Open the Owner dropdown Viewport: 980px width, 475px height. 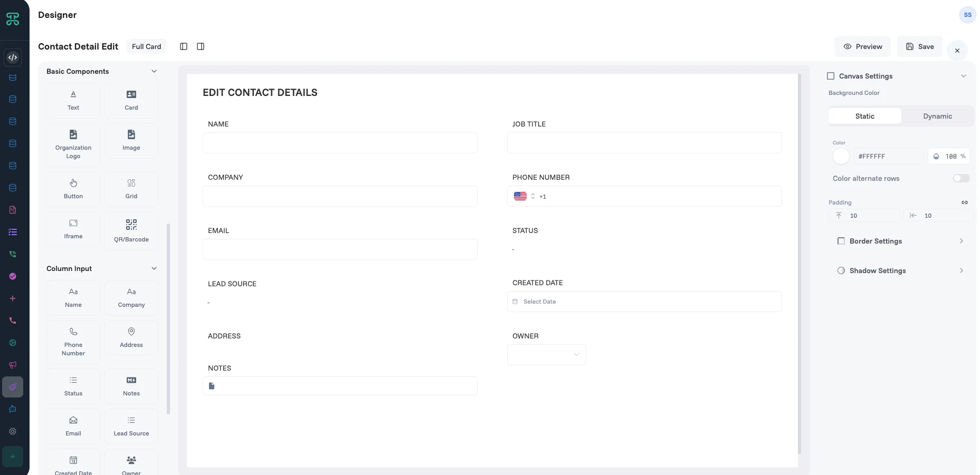(x=546, y=354)
